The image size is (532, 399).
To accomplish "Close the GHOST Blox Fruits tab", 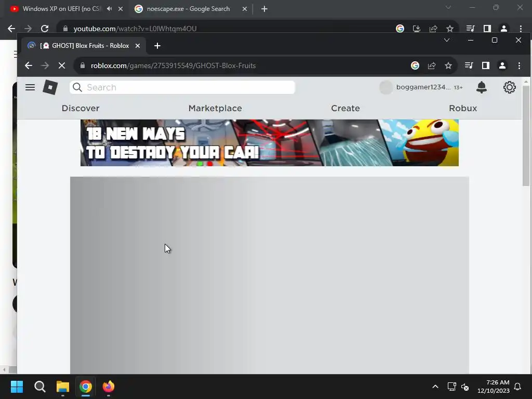I will tap(137, 46).
